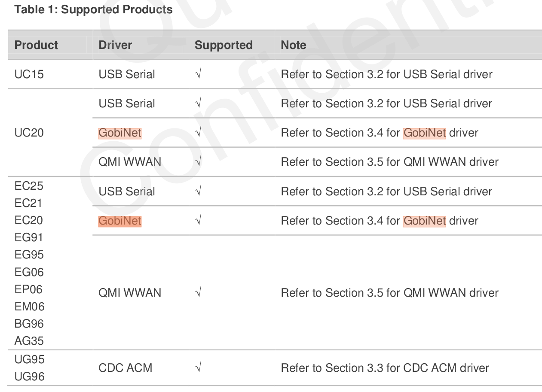Click the BG96 product name
This screenshot has width=542, height=392.
(29, 324)
